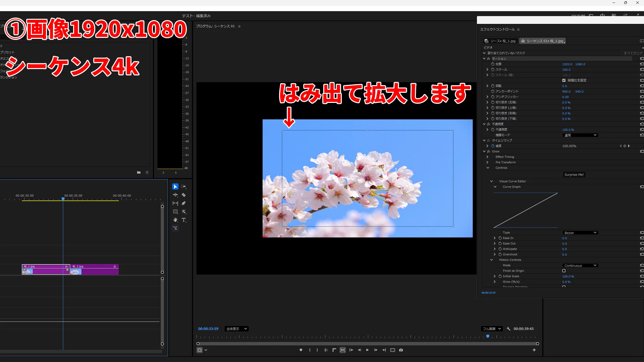
Task: Enable the Finish at Origin checkbox
Action: click(564, 271)
